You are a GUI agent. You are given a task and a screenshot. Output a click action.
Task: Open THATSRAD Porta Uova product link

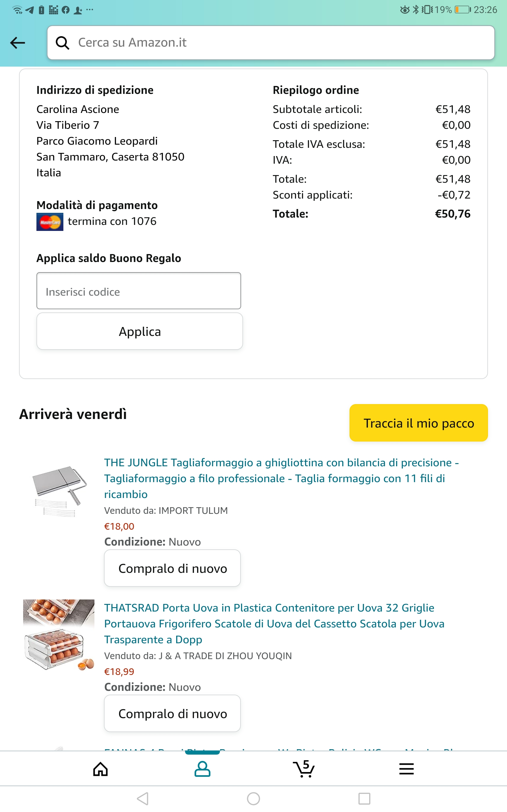(x=274, y=623)
